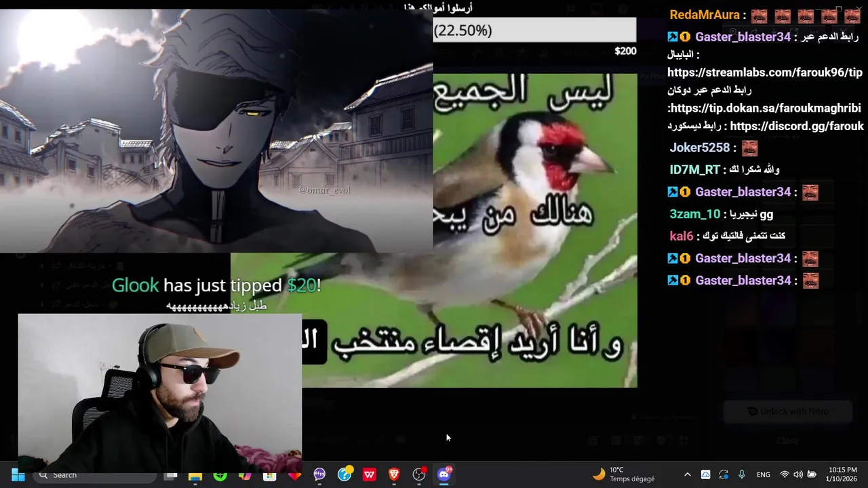This screenshot has height=488, width=868.
Task: Open the clock and calendar at 10:15 PM
Action: pos(842,474)
